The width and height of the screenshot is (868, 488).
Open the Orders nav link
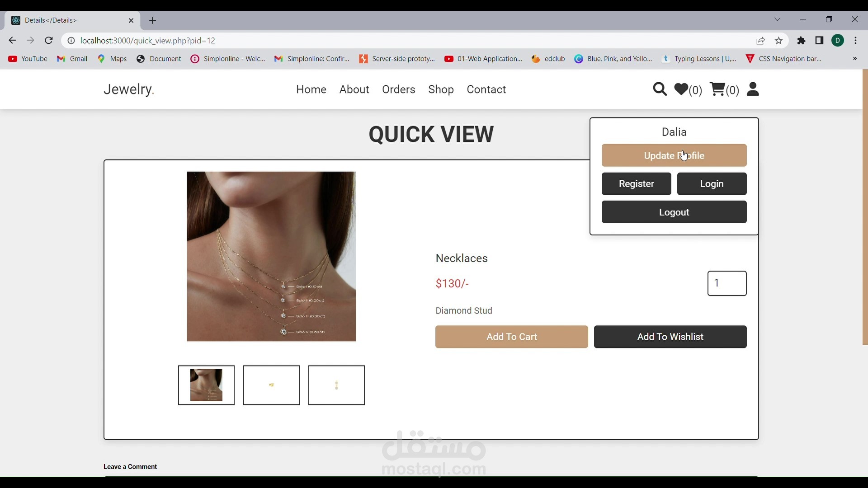click(398, 89)
